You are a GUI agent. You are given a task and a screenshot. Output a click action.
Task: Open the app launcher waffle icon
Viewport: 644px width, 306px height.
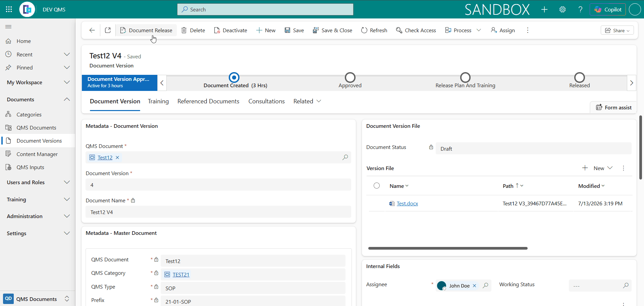pyautogui.click(x=9, y=9)
